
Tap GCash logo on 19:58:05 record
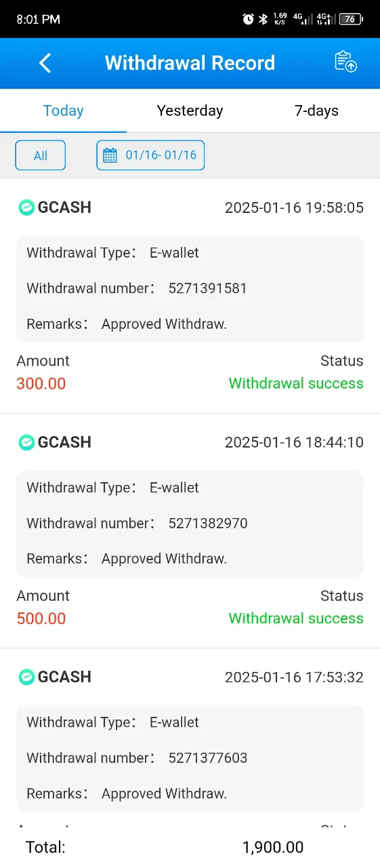[26, 208]
